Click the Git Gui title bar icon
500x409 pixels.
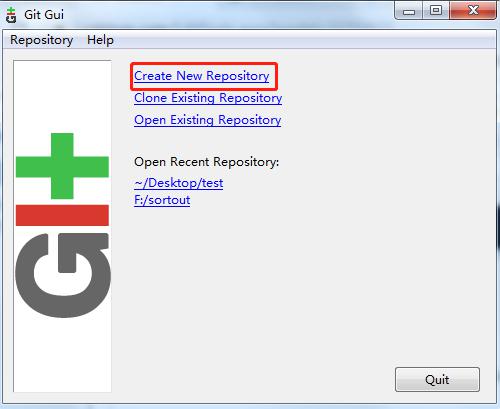[11, 15]
